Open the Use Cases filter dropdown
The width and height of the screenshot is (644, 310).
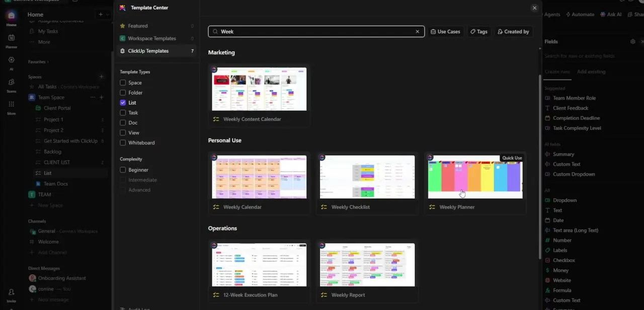(445, 32)
